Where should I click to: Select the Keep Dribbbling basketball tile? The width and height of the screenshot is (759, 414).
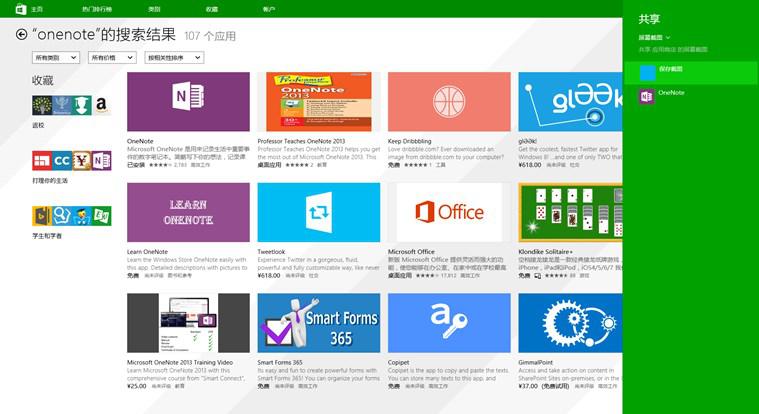[x=449, y=102]
